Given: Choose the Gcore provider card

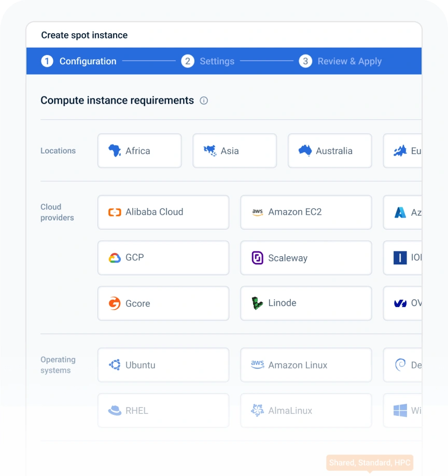Looking at the screenshot, I should 163,303.
